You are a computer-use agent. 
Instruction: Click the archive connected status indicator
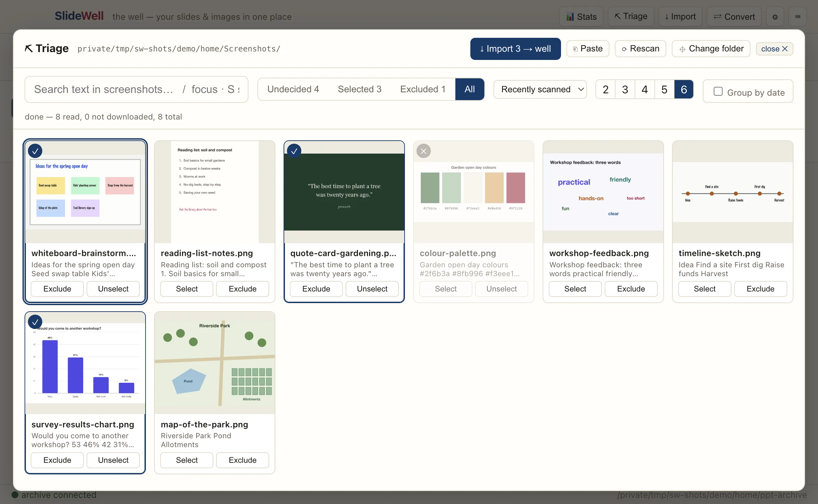coord(54,495)
